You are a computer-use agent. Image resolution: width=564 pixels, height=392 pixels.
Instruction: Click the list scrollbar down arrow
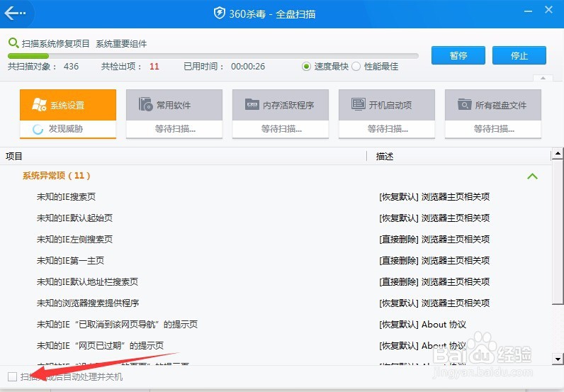[558, 359]
